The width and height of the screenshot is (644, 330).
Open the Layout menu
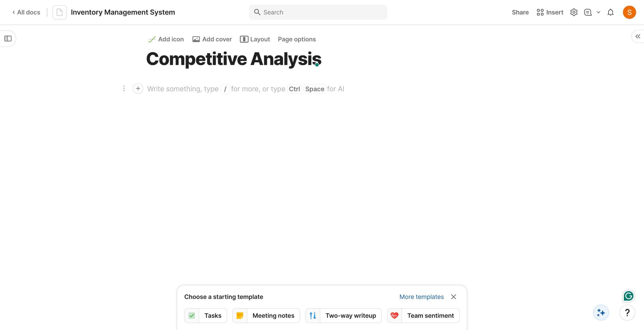click(x=255, y=39)
